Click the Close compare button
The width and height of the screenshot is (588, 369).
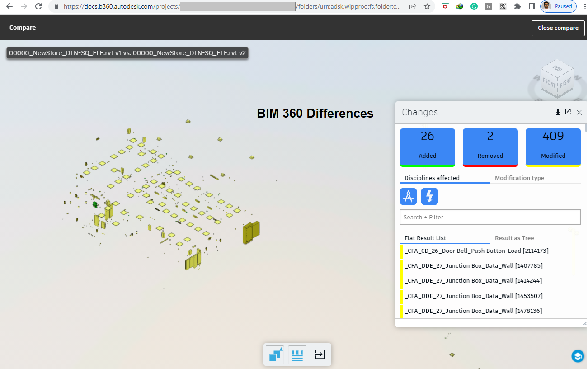558,28
